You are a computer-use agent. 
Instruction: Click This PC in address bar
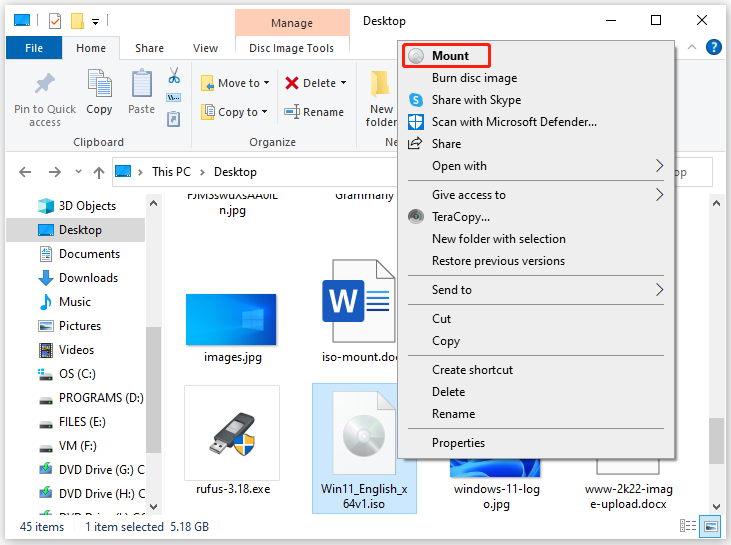coord(171,172)
